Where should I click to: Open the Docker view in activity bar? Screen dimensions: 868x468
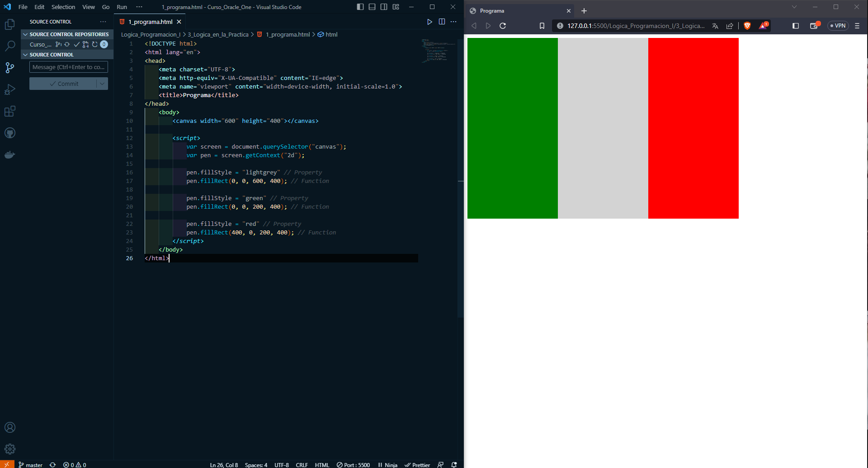pyautogui.click(x=10, y=154)
